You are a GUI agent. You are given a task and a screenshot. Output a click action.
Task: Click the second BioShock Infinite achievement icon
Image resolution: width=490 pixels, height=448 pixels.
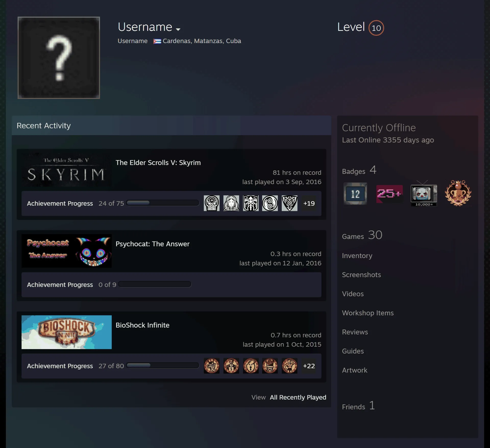(x=231, y=366)
